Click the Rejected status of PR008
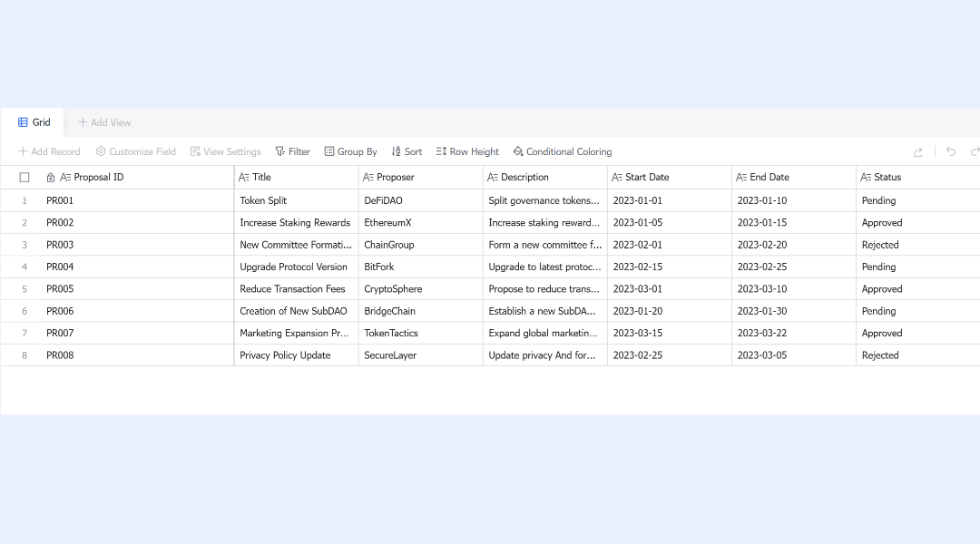 click(918, 355)
